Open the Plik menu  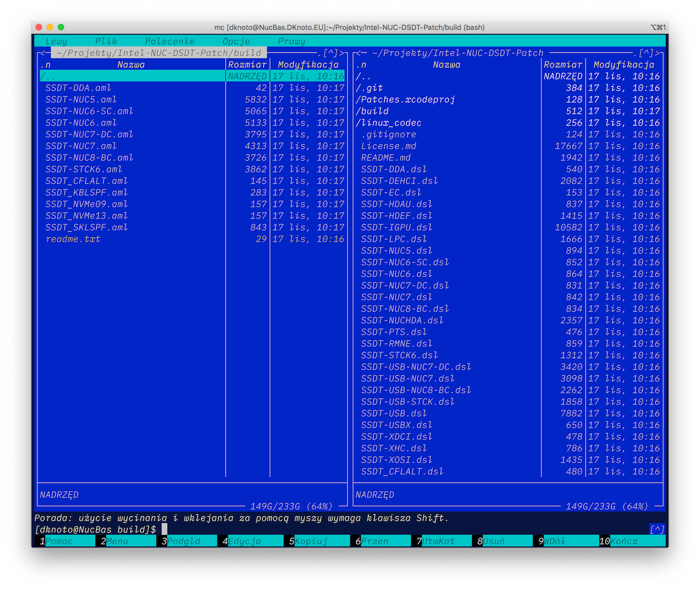[x=106, y=41]
